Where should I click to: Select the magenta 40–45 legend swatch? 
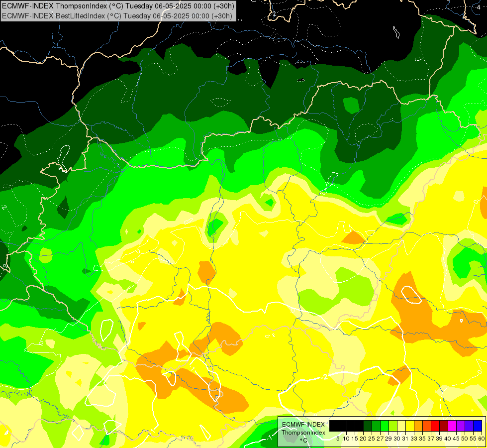[452, 426]
